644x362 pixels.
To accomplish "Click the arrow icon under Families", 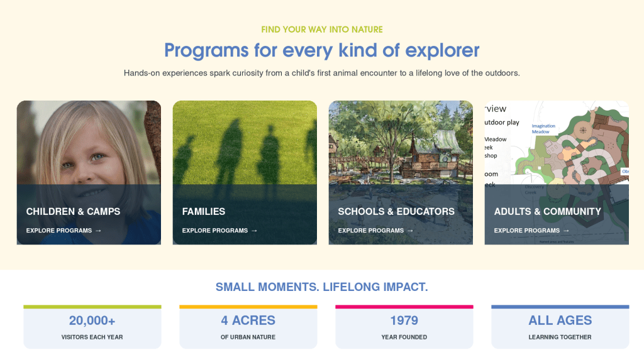I will [254, 231].
